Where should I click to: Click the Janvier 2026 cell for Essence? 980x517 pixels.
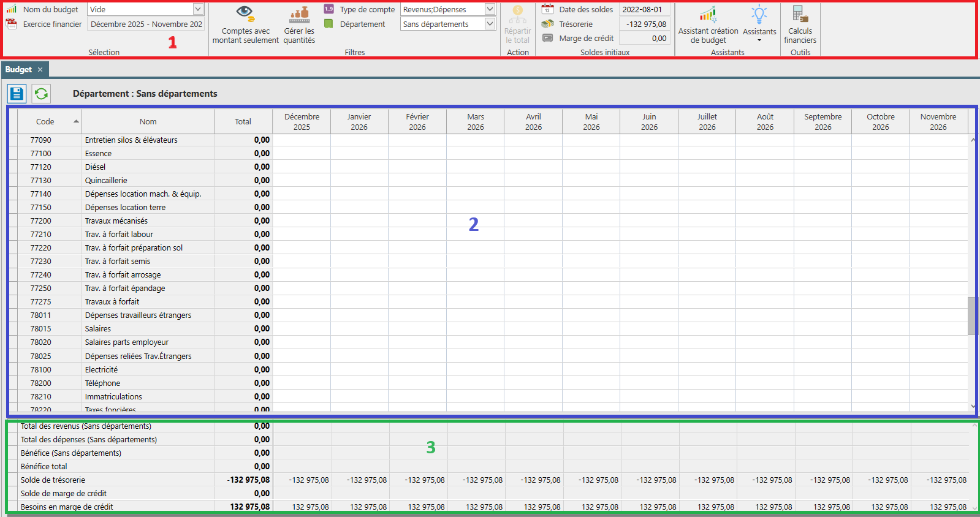pos(359,153)
